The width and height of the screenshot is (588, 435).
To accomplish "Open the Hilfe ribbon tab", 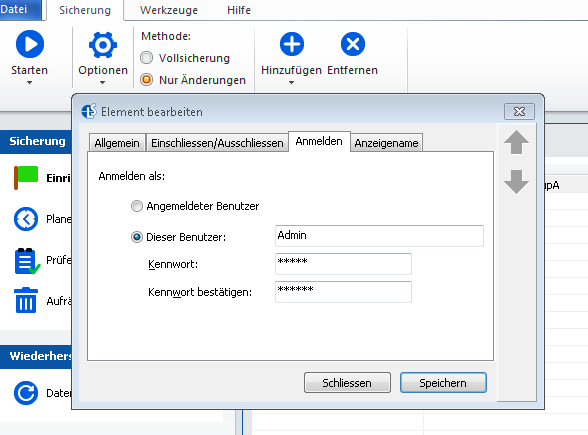I will click(238, 10).
